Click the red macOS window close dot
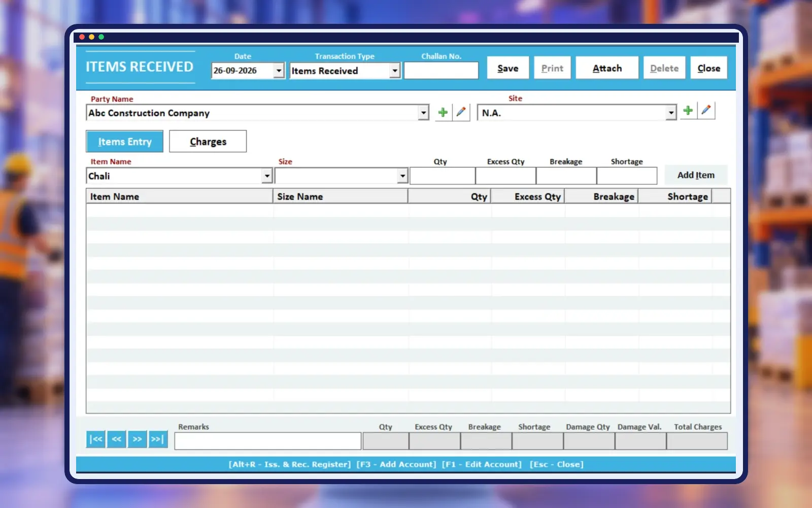 pyautogui.click(x=82, y=37)
